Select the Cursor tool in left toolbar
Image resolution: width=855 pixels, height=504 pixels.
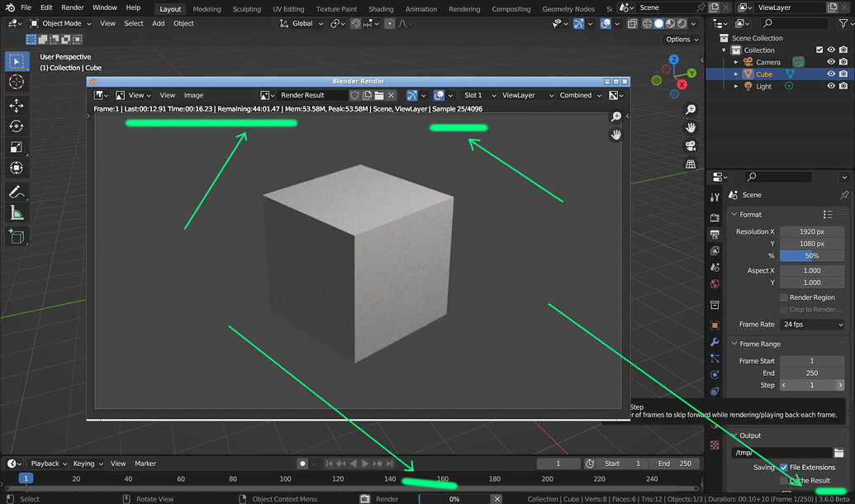pyautogui.click(x=17, y=83)
